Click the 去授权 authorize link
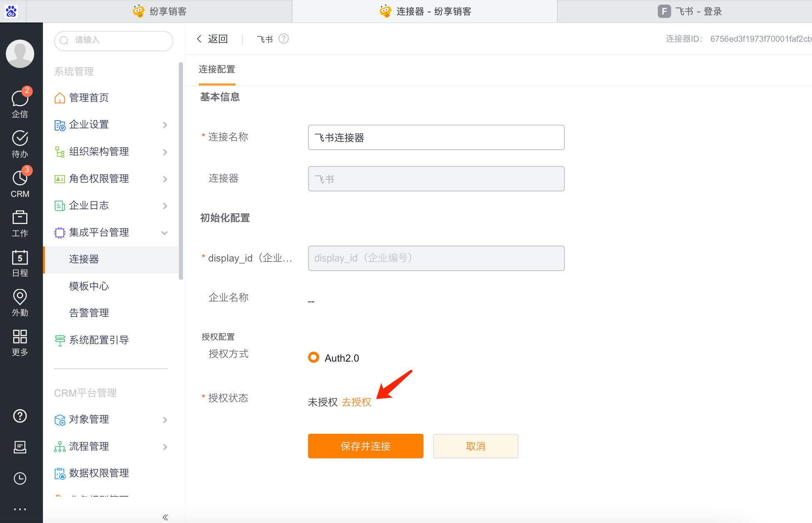Viewport: 812px width, 523px height. click(x=356, y=402)
